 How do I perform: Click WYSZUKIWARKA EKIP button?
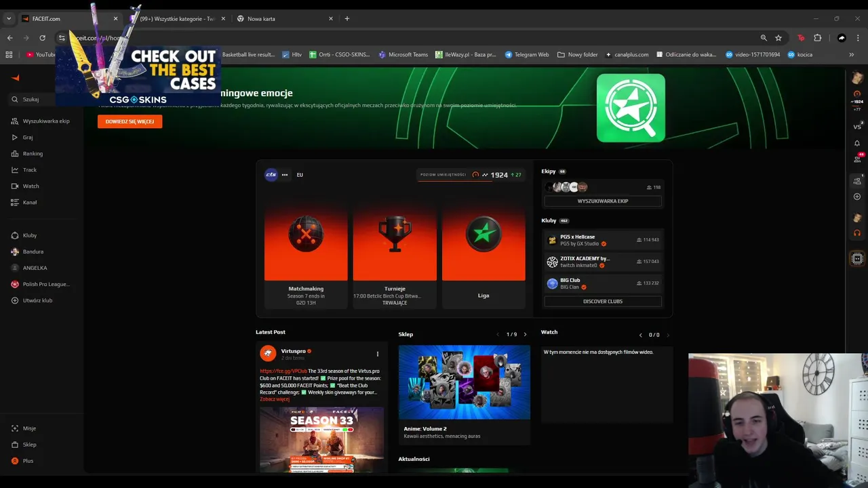point(603,201)
